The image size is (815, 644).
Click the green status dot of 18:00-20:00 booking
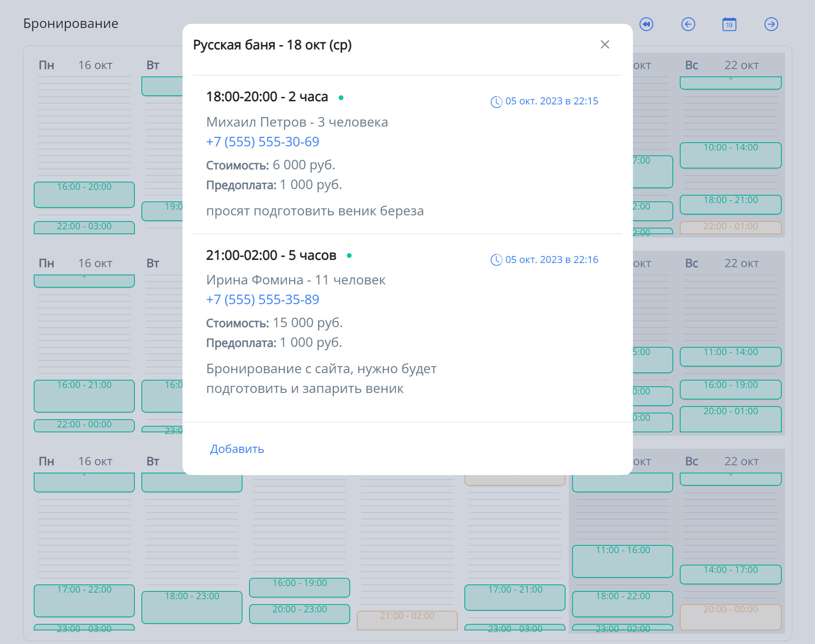341,98
